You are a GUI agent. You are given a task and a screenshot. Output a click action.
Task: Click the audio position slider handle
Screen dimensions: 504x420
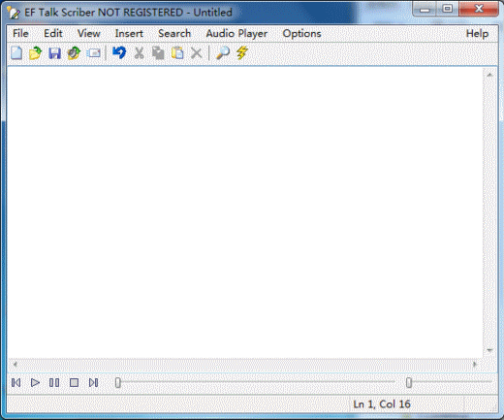(118, 382)
